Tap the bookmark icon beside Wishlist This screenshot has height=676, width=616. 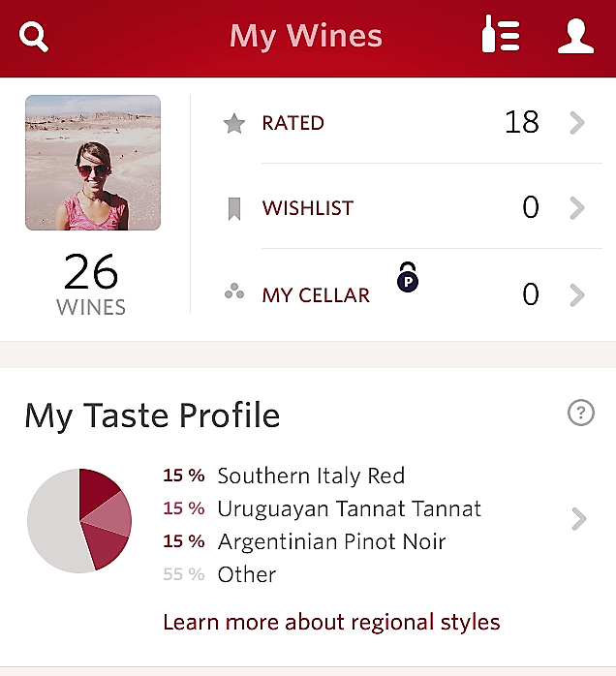point(234,208)
